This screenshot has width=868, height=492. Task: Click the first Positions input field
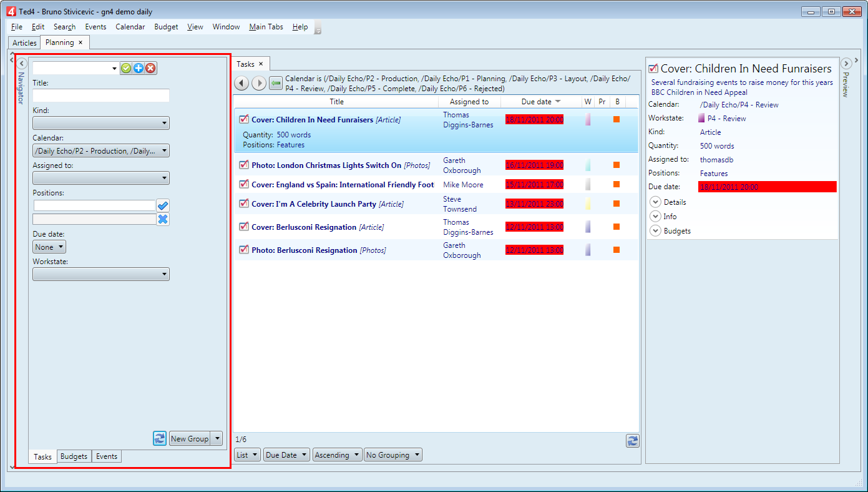pos(94,205)
